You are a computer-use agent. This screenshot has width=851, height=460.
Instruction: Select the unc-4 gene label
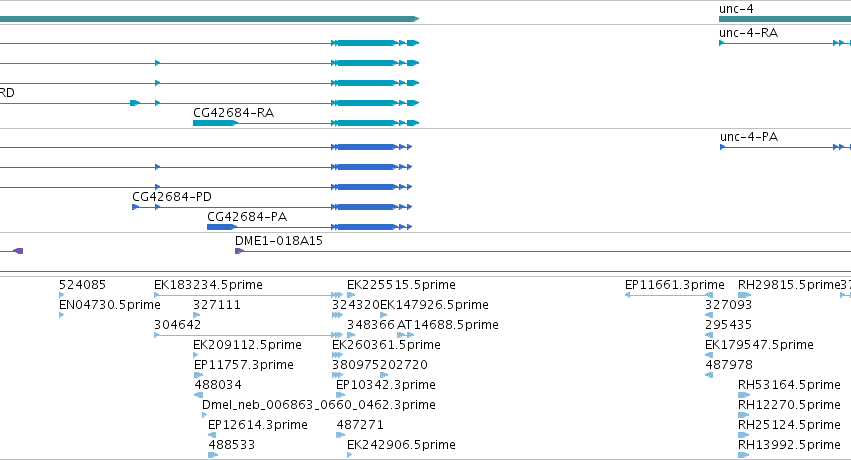click(736, 9)
